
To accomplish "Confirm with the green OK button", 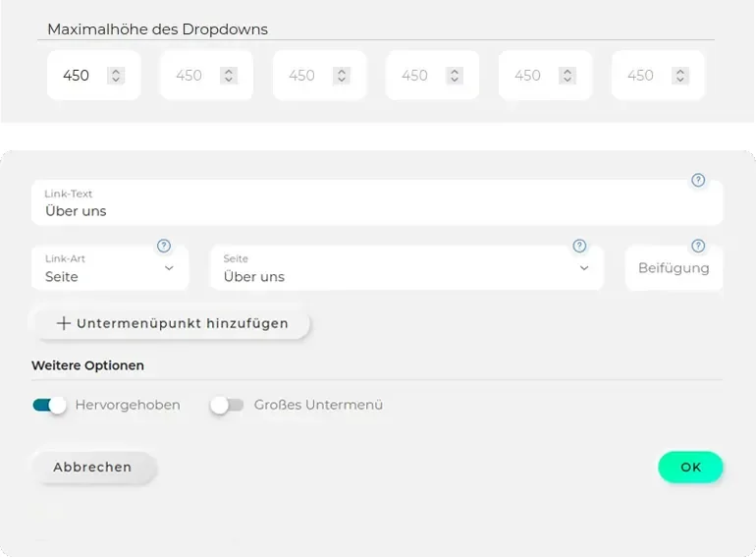I will [x=690, y=468].
